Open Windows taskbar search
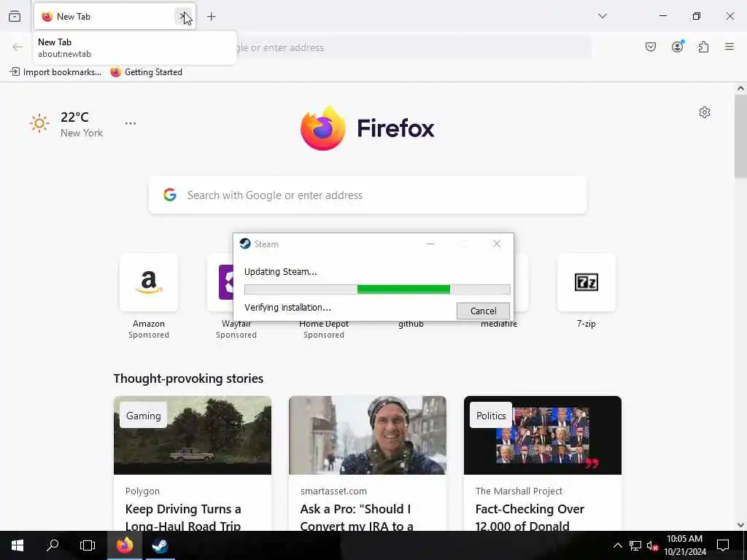Screen dimensions: 747x560 point(53,545)
